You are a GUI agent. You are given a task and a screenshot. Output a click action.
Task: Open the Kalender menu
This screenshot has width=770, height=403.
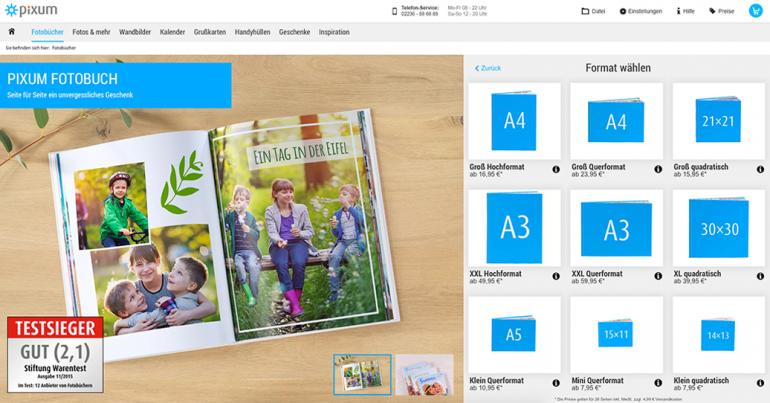pos(172,32)
